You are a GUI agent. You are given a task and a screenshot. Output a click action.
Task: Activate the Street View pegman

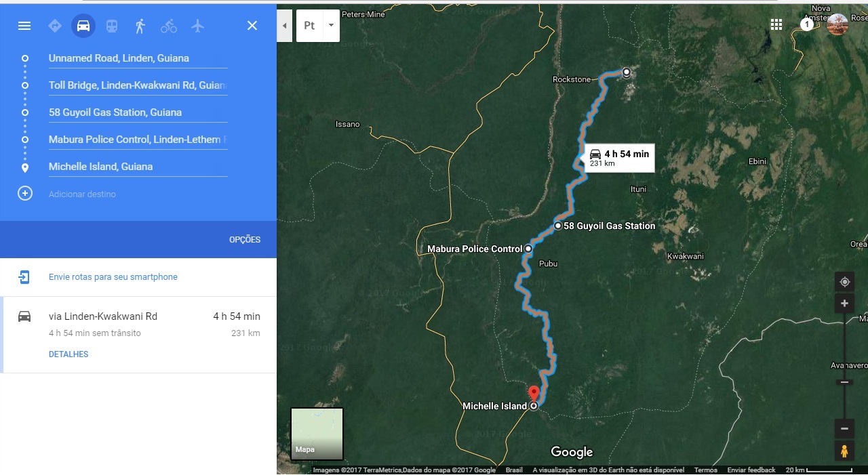click(844, 451)
